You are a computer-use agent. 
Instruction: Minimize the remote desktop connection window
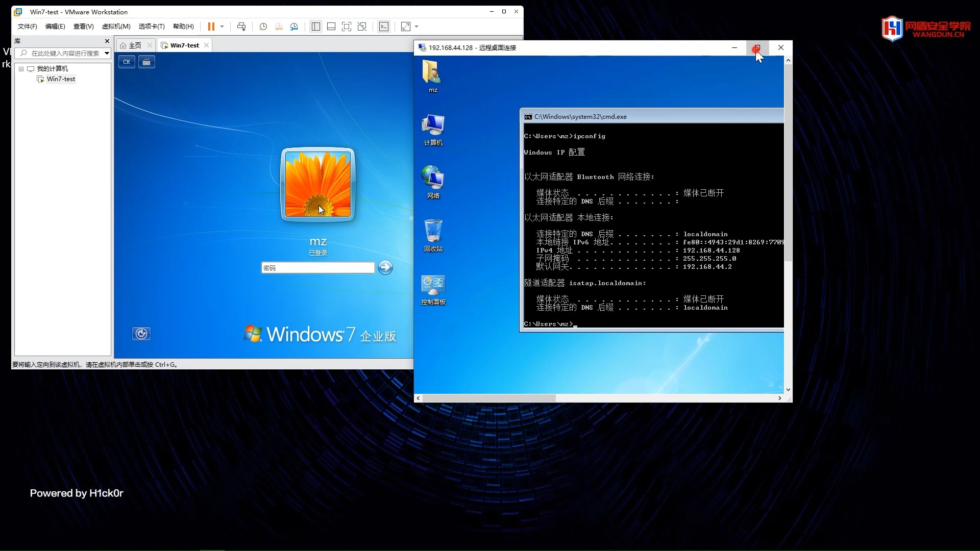pos(734,47)
